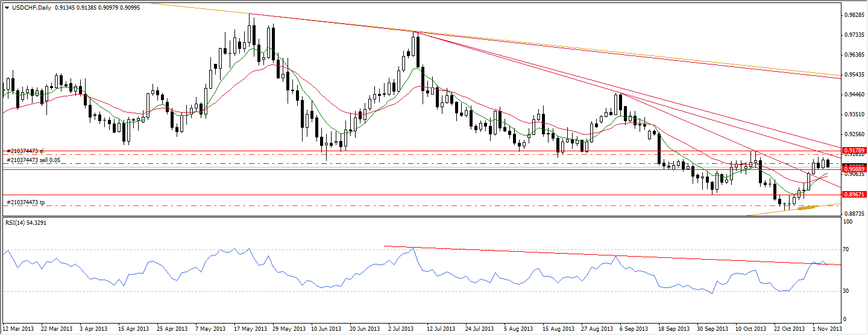Click the 22 Mar 2013 date label
This screenshot has width=868, height=335.
click(57, 329)
